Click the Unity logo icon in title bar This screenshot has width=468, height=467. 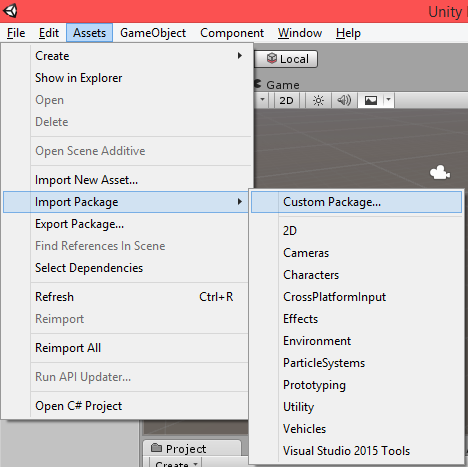[10, 11]
